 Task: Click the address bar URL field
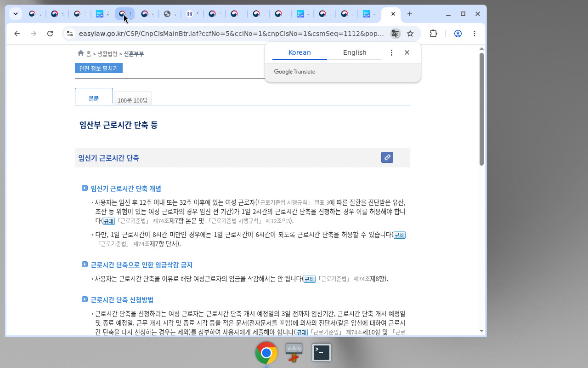click(x=231, y=34)
